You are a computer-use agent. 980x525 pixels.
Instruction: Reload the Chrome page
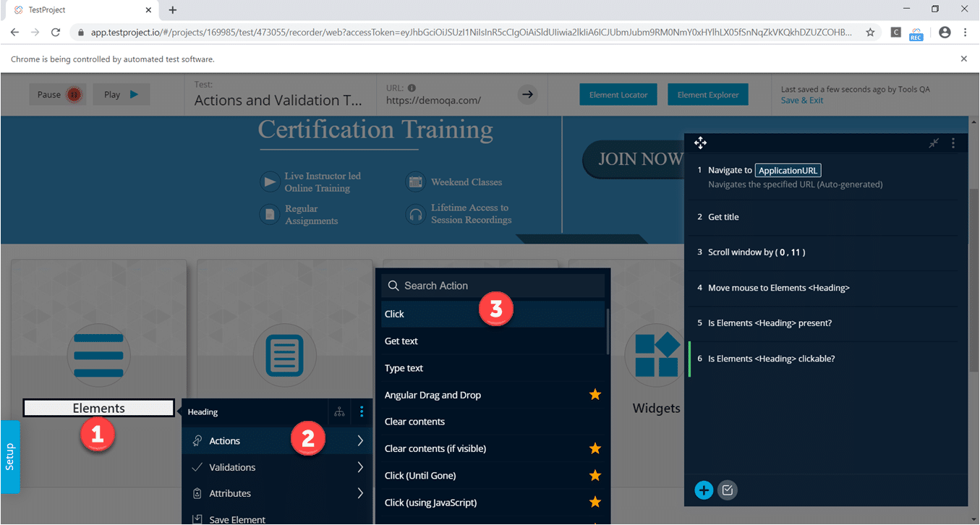coord(56,33)
